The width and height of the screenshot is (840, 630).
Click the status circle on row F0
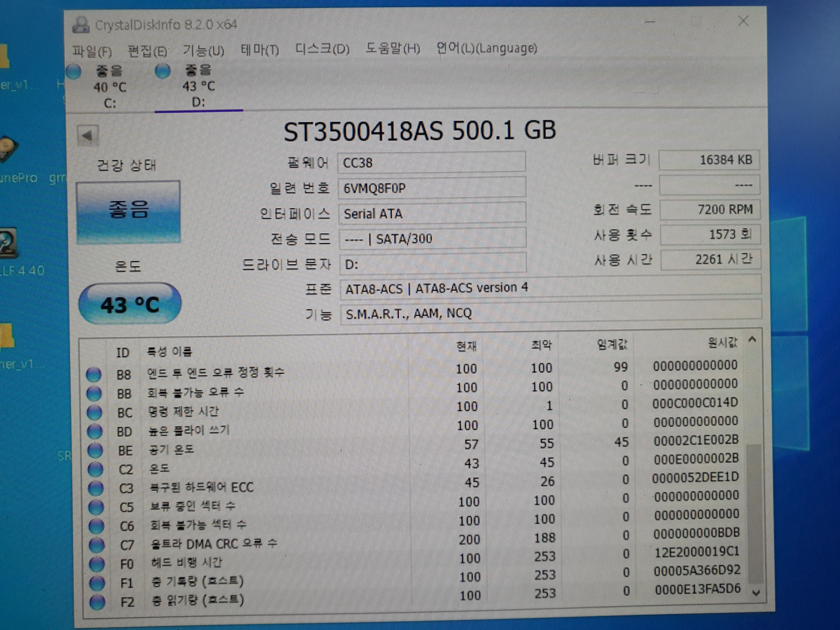click(x=96, y=564)
